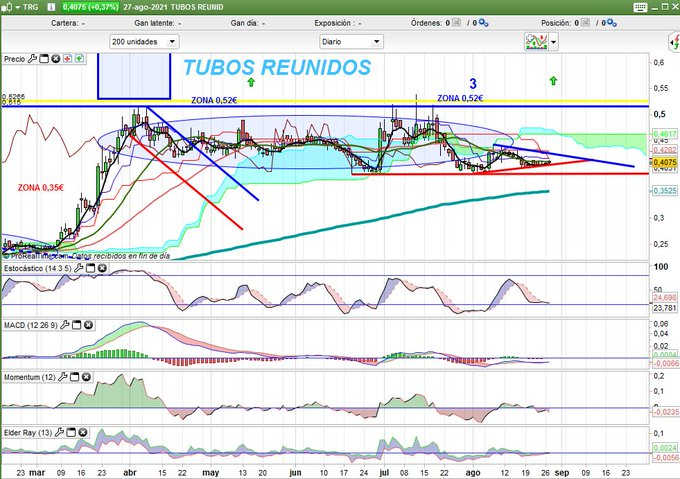Image resolution: width=680 pixels, height=479 pixels.
Task: Select the ZONA 0,35€ red annotation
Action: pos(41,188)
